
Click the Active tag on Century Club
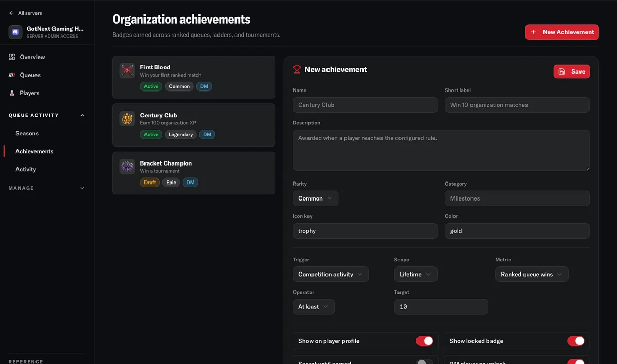click(x=151, y=134)
